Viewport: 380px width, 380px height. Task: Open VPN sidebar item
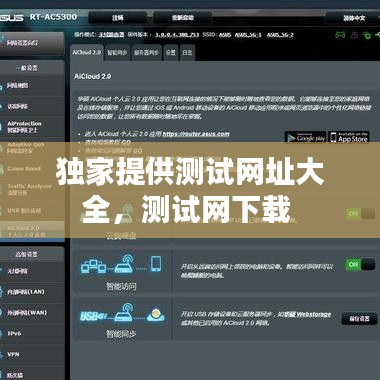pyautogui.click(x=32, y=354)
